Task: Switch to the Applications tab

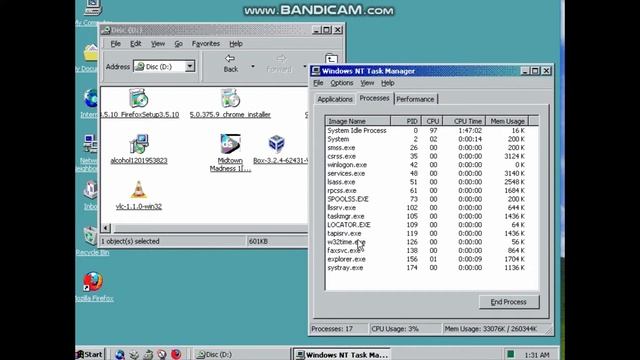Action: click(335, 99)
